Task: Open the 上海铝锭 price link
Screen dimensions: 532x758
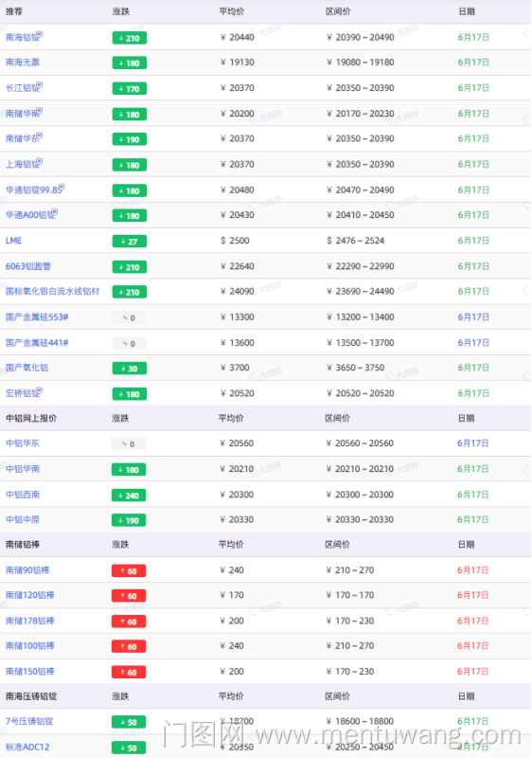Action: point(24,164)
